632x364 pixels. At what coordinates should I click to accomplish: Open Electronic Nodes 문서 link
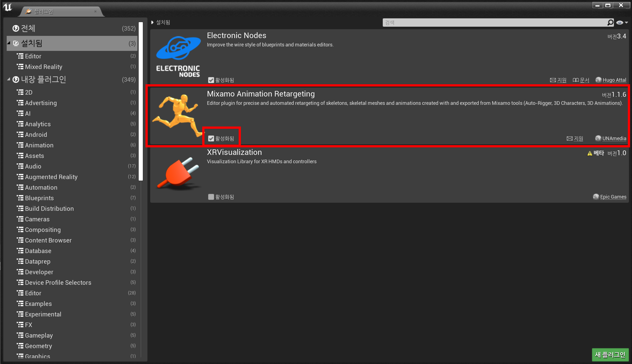(584, 80)
